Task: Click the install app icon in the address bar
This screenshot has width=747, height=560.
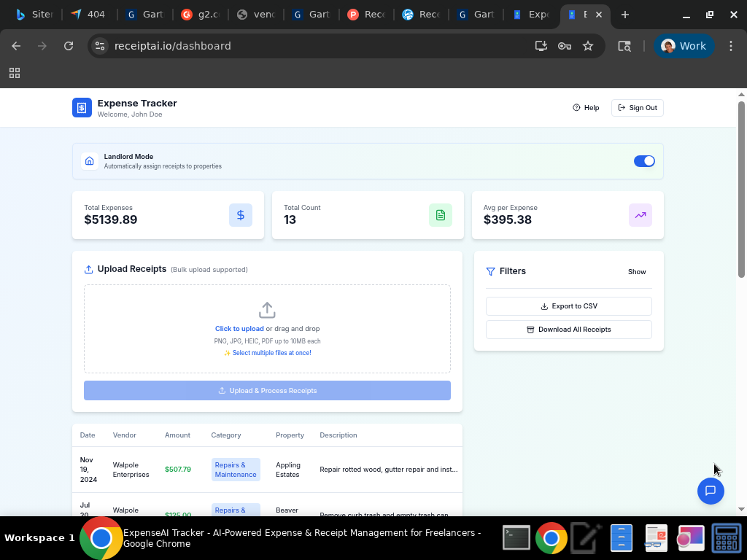Action: 541,45
